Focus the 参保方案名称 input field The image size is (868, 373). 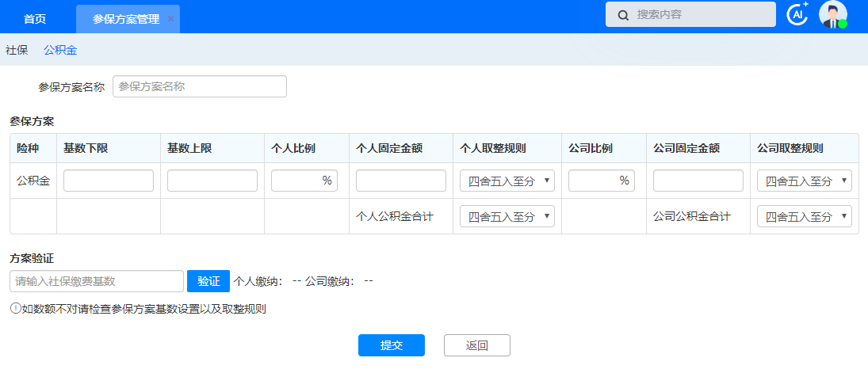200,86
